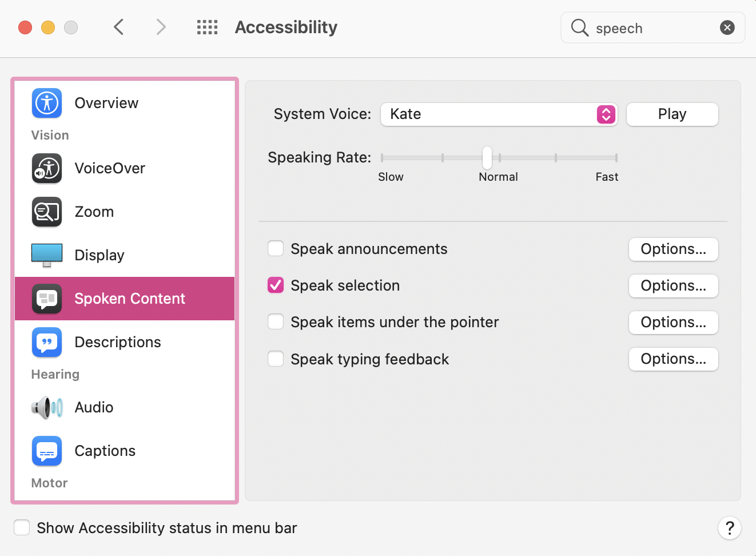Open the Descriptions speech bubble icon

[x=47, y=342]
